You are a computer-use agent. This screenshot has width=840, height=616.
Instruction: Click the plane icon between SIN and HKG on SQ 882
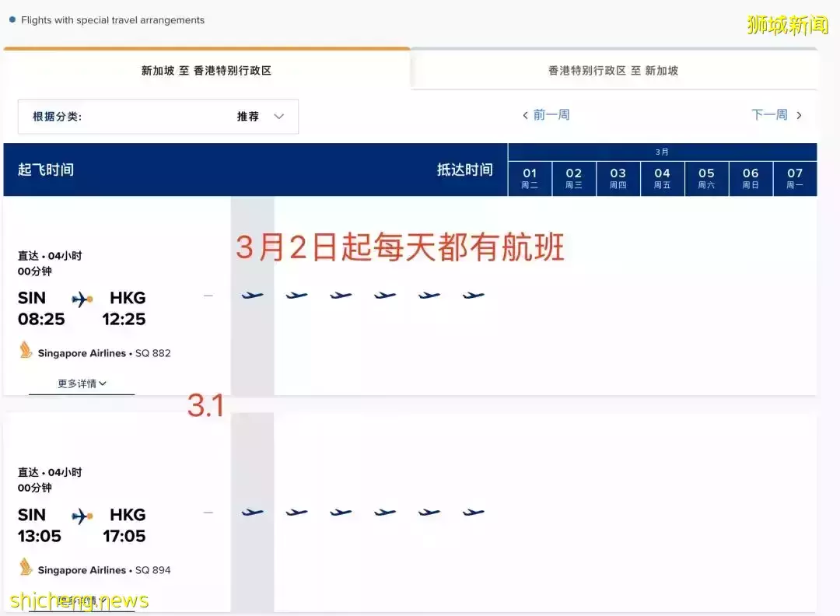click(80, 298)
